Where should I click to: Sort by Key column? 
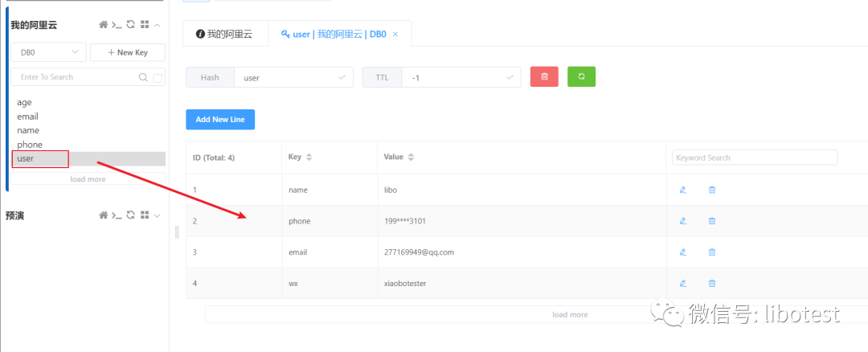tap(309, 158)
